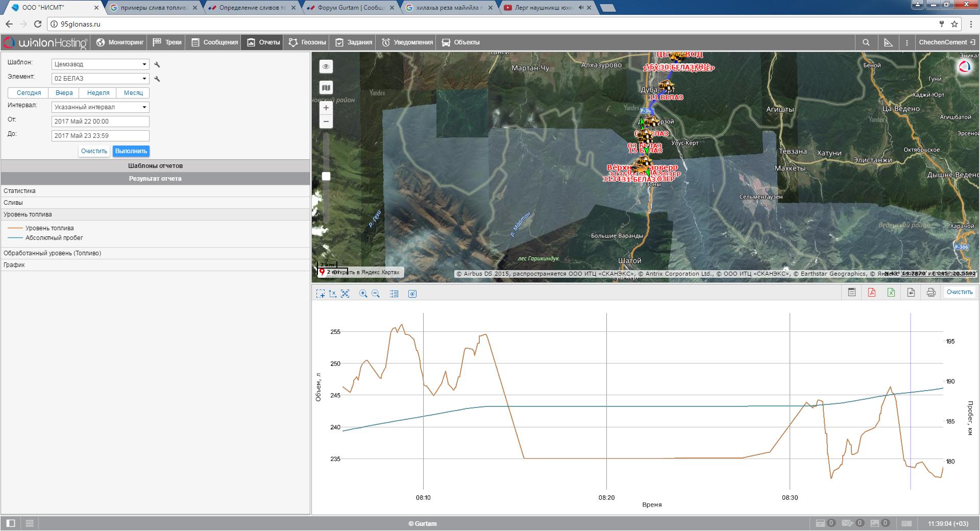Print the report using printer icon
Screen dimensions: 980x531
point(931,293)
